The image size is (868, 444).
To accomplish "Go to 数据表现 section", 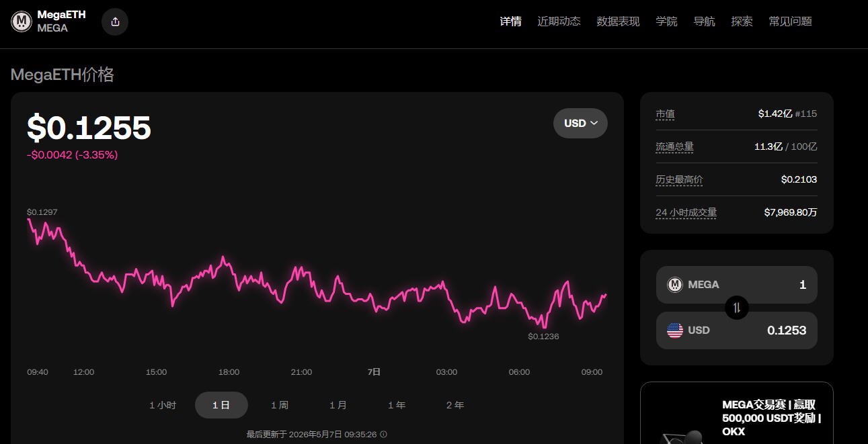I will tap(618, 21).
